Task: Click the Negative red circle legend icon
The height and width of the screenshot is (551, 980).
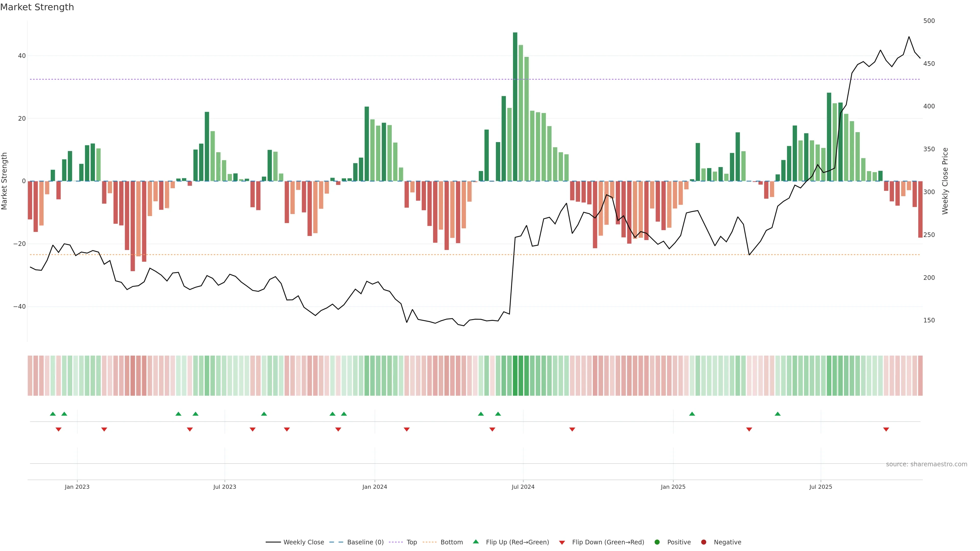Action: point(703,542)
